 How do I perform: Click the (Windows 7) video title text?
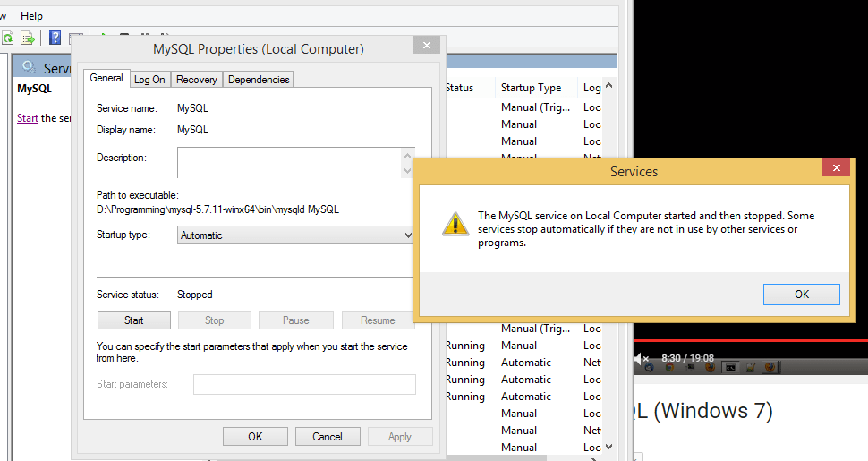tap(713, 411)
